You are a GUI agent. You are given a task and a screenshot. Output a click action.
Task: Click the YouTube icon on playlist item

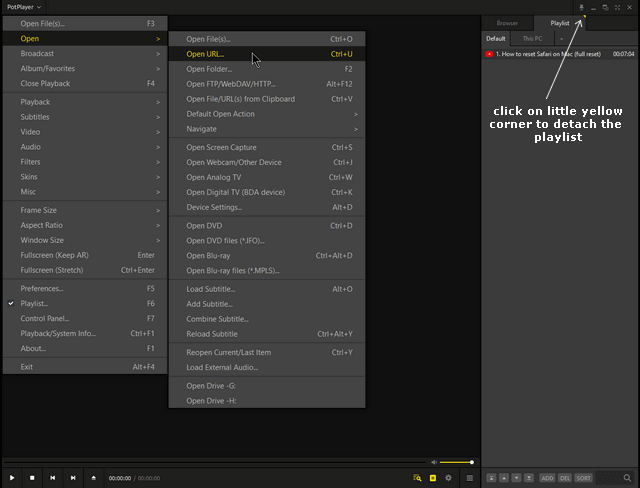pyautogui.click(x=489, y=54)
